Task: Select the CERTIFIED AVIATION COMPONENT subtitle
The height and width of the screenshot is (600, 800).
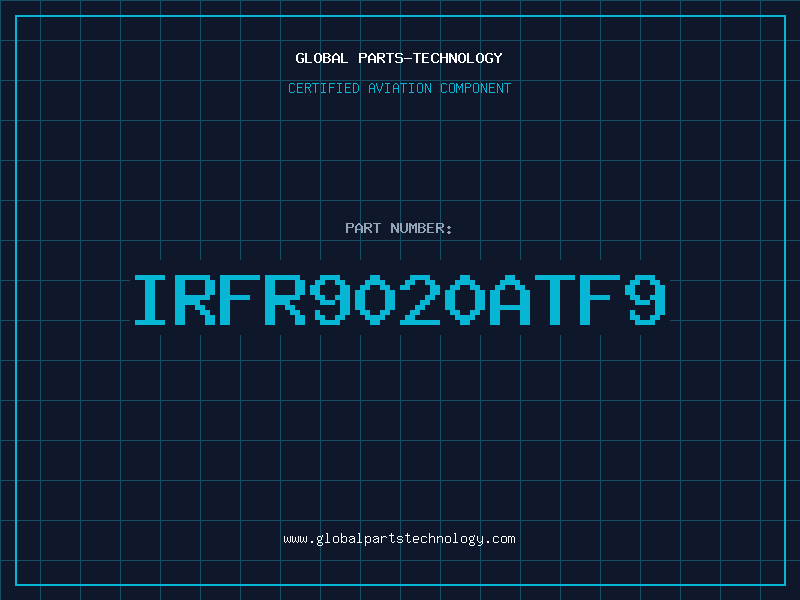Action: 399,88
